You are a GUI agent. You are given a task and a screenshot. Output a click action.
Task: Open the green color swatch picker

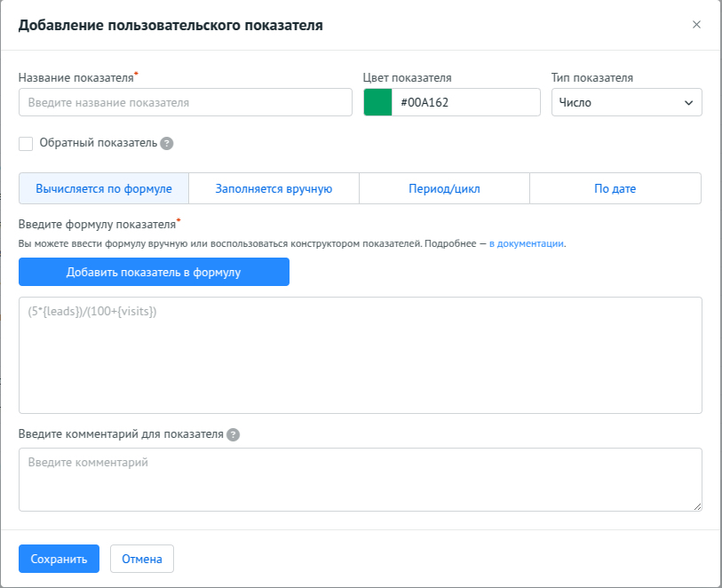(x=378, y=103)
